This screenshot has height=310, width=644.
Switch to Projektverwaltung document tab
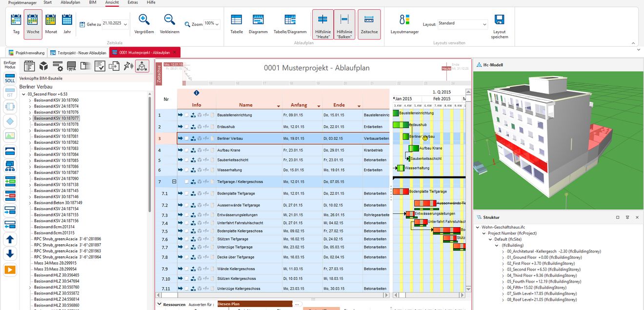tap(26, 52)
